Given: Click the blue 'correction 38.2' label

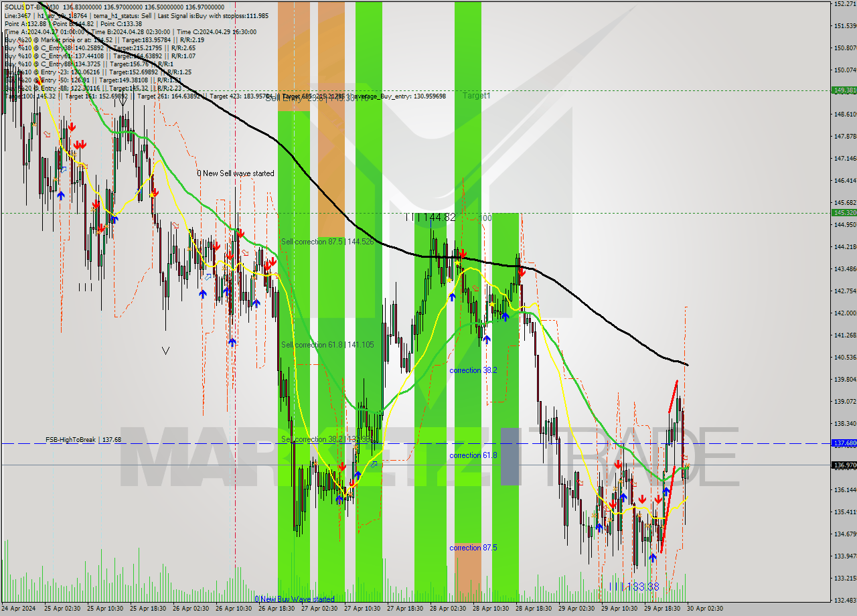Looking at the screenshot, I should point(473,370).
